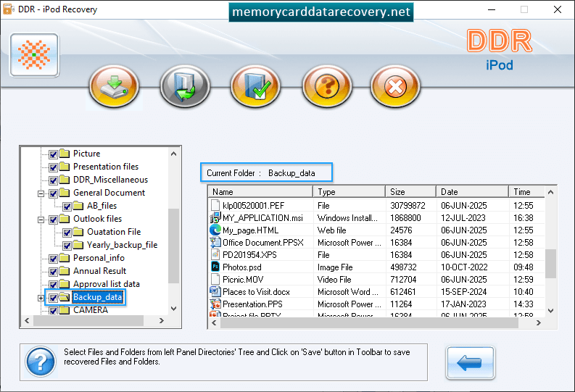
Task: Toggle the Yearly_backup_file checkbox
Action: 67,246
